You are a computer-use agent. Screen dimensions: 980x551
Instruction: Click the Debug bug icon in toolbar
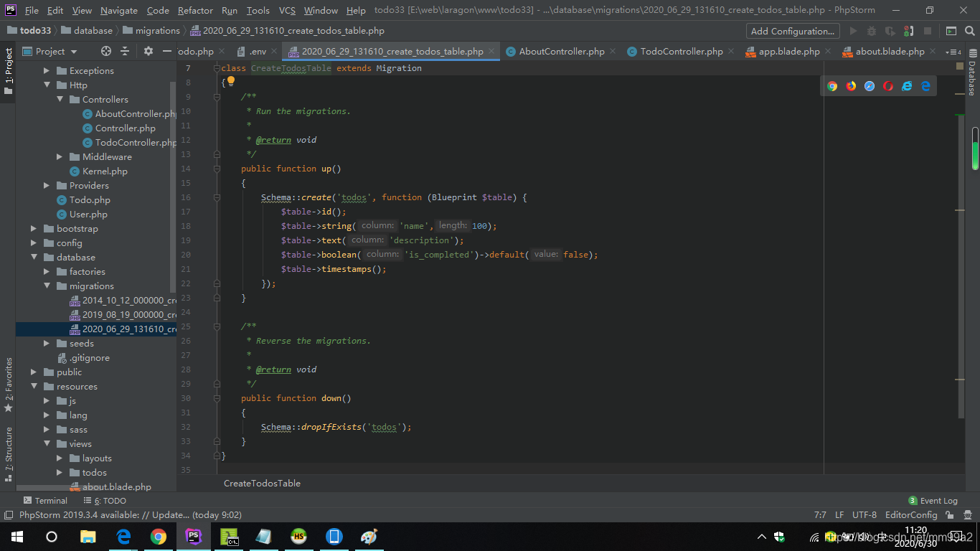click(x=872, y=31)
